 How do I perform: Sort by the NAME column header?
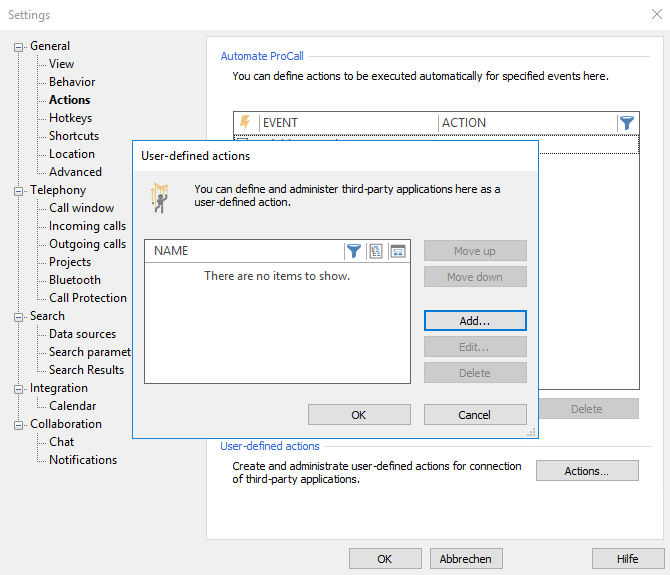[x=240, y=251]
